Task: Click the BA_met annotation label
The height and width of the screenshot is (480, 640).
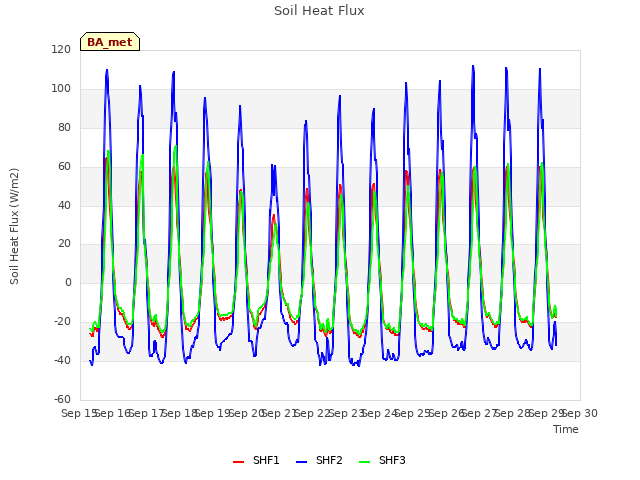Action: point(110,42)
